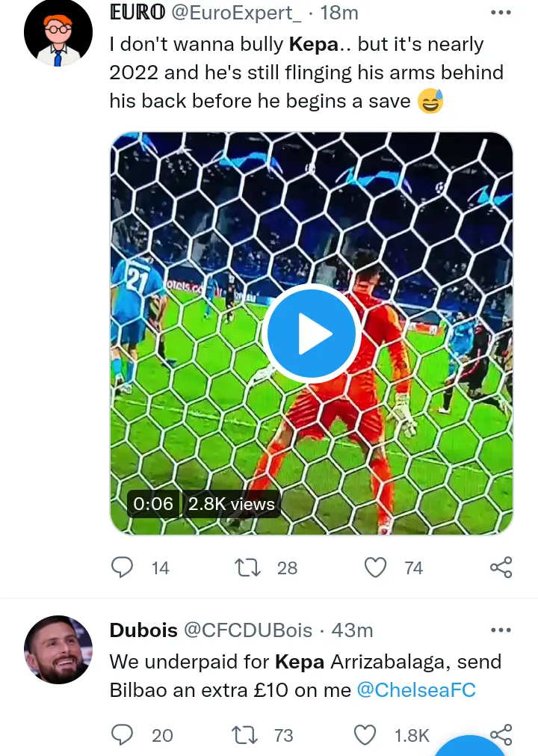Play the Kepa save video

(x=312, y=334)
